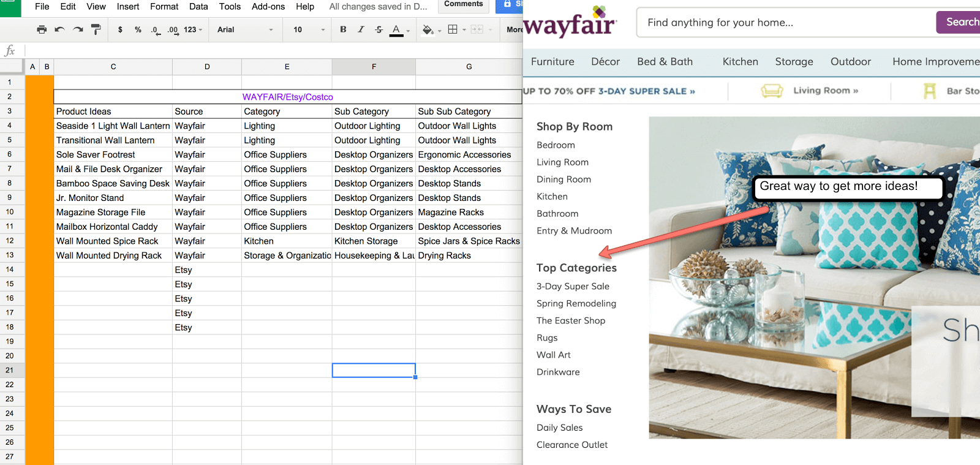Expand the borders options arrow
980x465 pixels.
click(x=464, y=29)
